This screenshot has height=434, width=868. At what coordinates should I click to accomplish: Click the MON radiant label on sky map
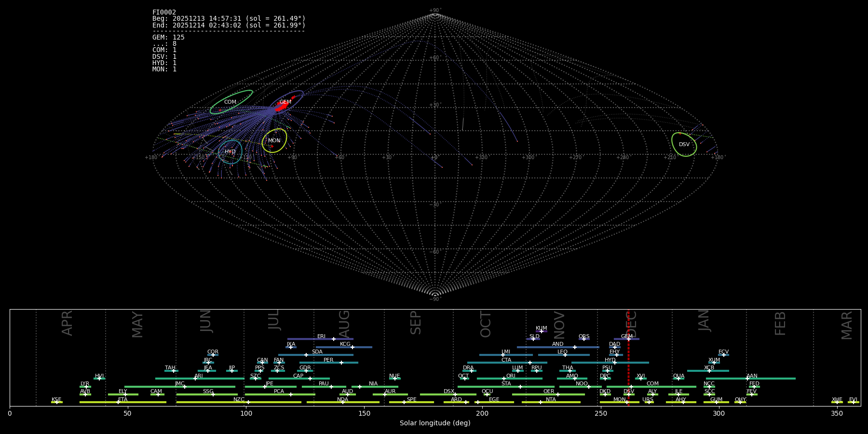pos(274,141)
